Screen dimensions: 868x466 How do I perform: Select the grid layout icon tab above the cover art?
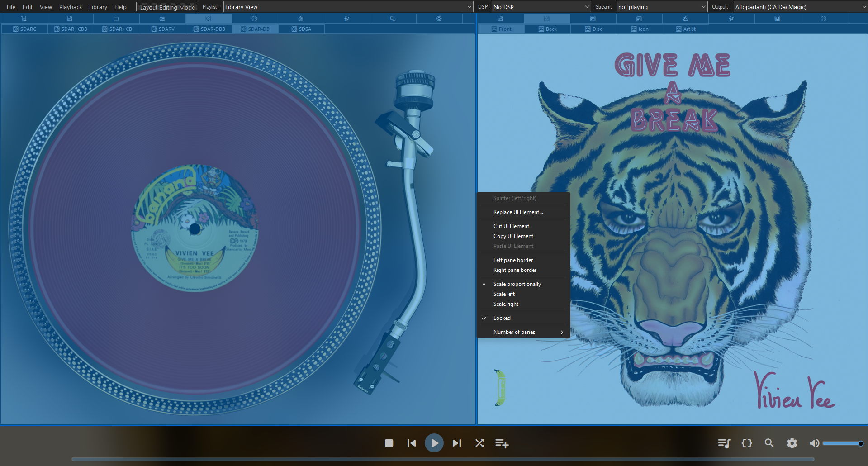(593, 19)
